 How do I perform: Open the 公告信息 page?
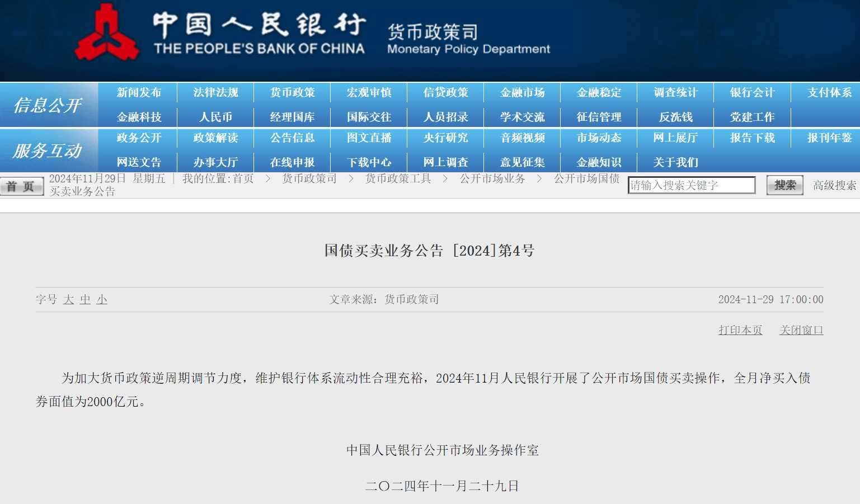(292, 138)
